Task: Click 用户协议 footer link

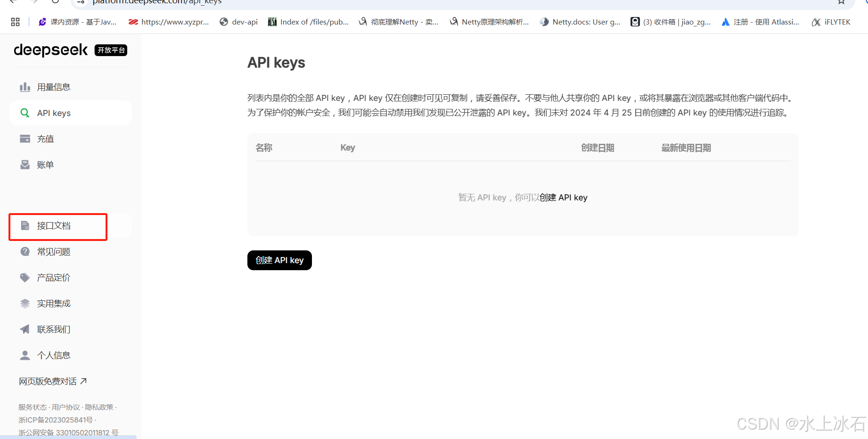Action: [66, 407]
